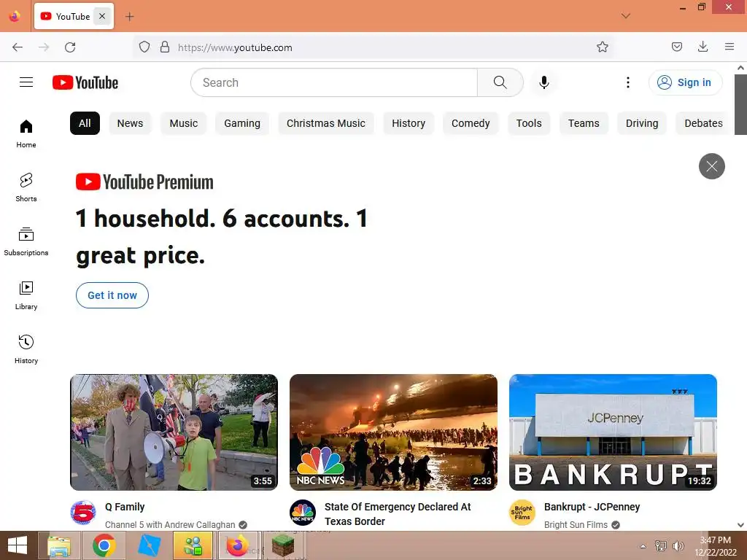This screenshot has width=747, height=560.
Task: Open the Firefox application menu
Action: [729, 47]
